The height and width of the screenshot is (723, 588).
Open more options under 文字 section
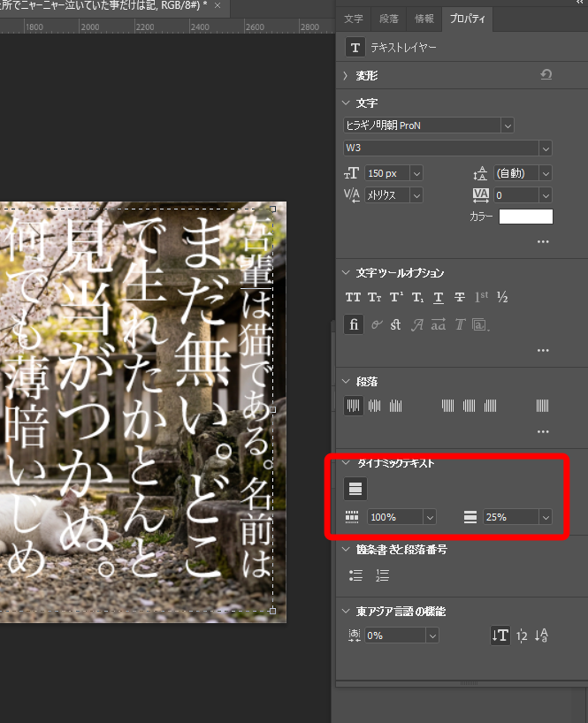(543, 241)
